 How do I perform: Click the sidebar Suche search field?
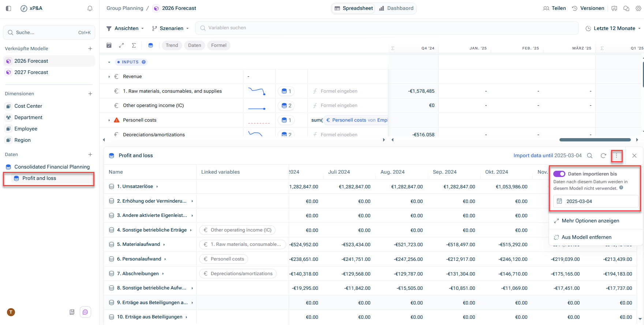tap(49, 33)
